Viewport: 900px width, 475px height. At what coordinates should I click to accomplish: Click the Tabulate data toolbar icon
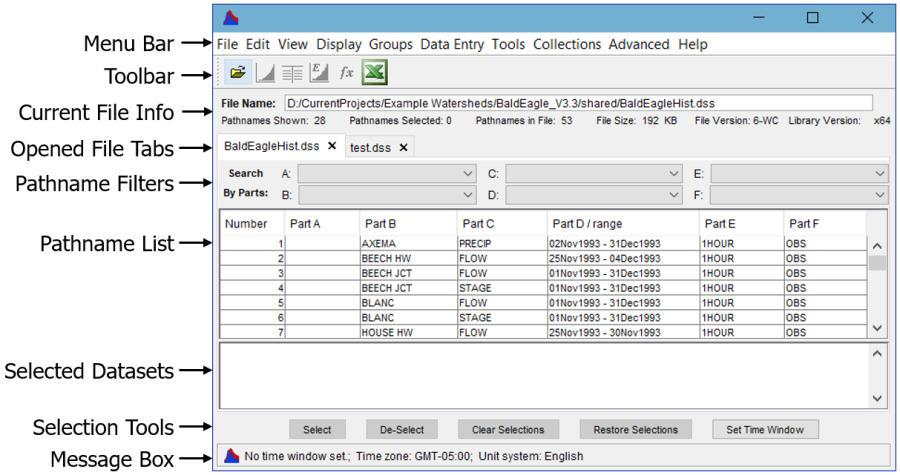point(292,73)
